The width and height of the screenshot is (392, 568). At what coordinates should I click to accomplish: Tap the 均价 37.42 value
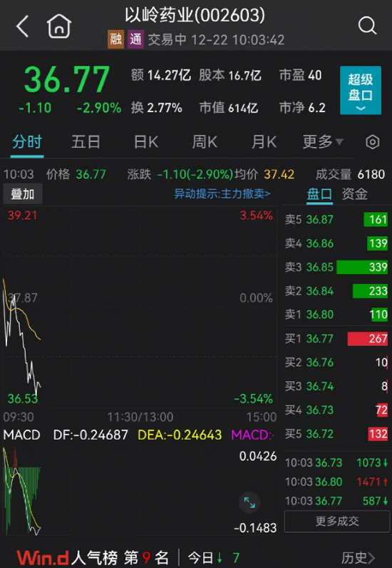pyautogui.click(x=264, y=174)
